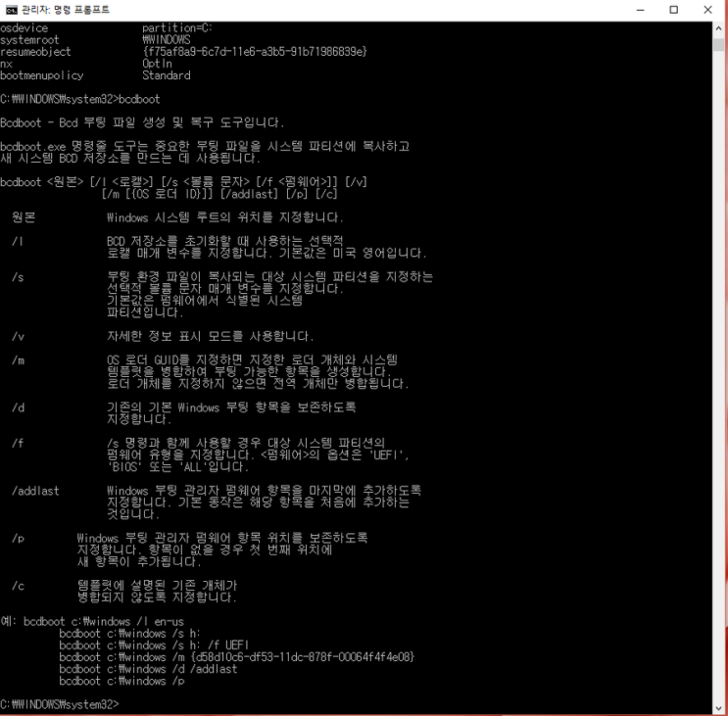Click the command prompt icon in title bar

[x=11, y=10]
